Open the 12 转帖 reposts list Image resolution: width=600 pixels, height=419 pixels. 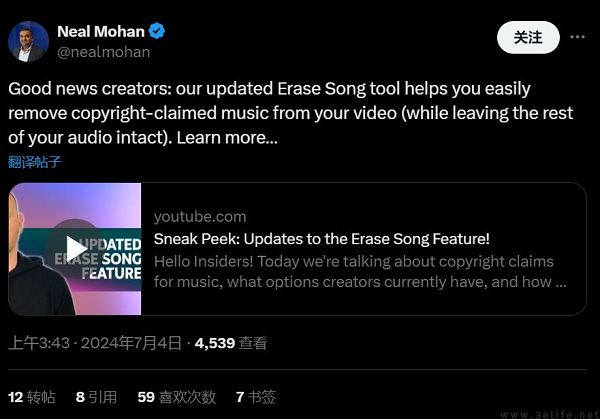pos(33,397)
